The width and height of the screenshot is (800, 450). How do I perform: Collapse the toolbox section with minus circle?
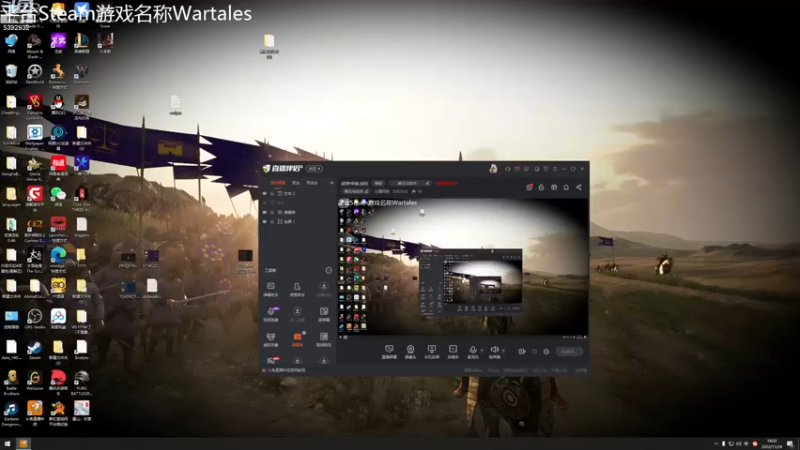(x=329, y=270)
